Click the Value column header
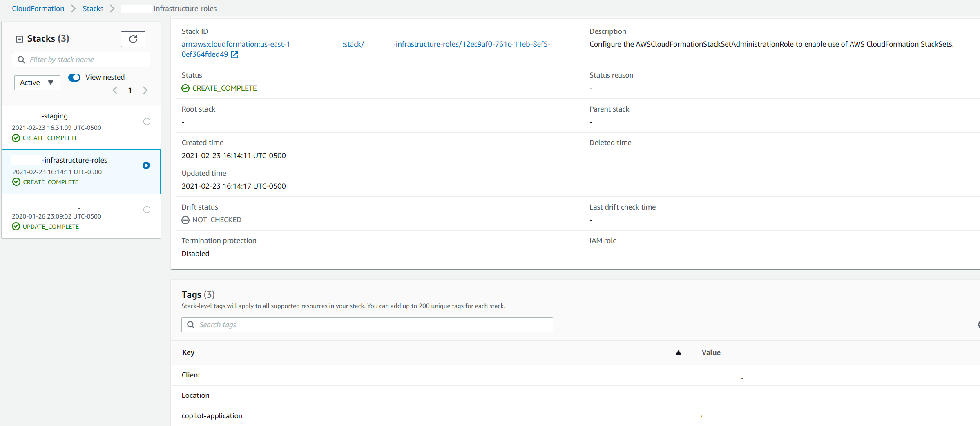Image resolution: width=980 pixels, height=426 pixels. coord(711,352)
